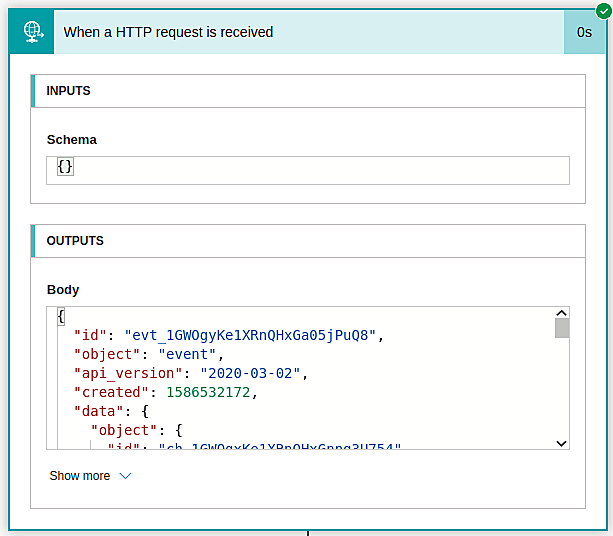613x536 pixels.
Task: Select the 'When a HTTP request is received' title
Action: pos(168,32)
